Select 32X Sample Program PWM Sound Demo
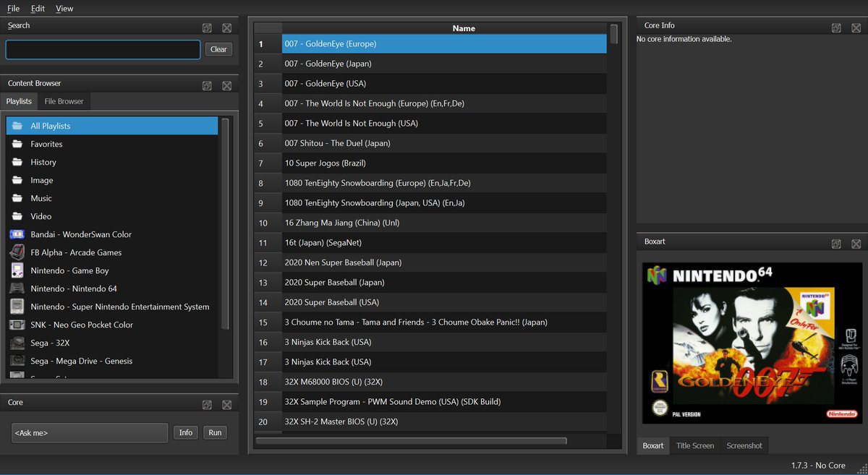The image size is (868, 475). tap(444, 401)
